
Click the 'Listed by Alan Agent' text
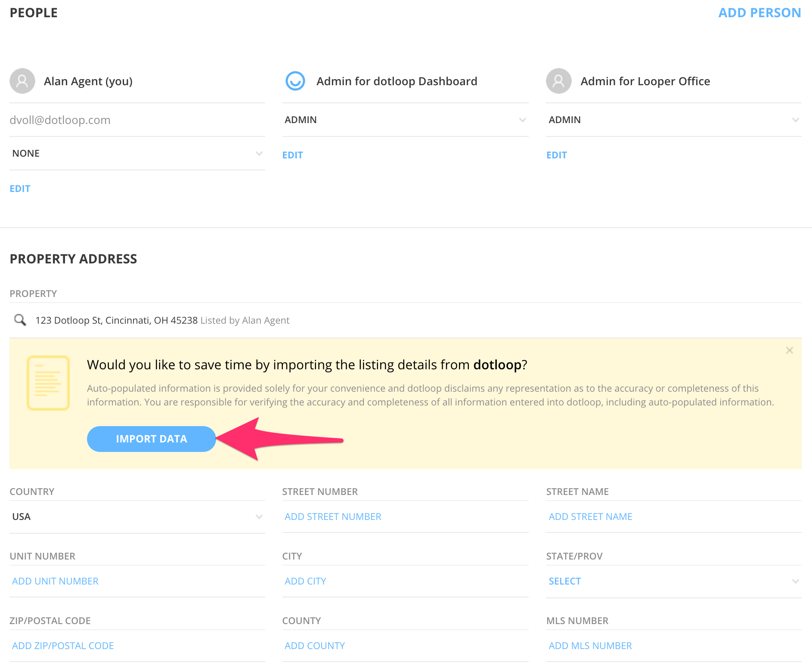(x=245, y=320)
